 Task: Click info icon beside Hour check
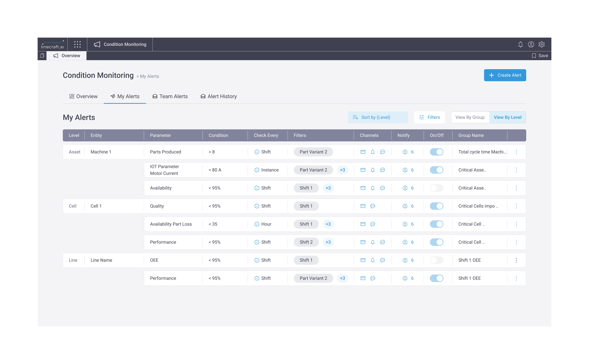257,224
